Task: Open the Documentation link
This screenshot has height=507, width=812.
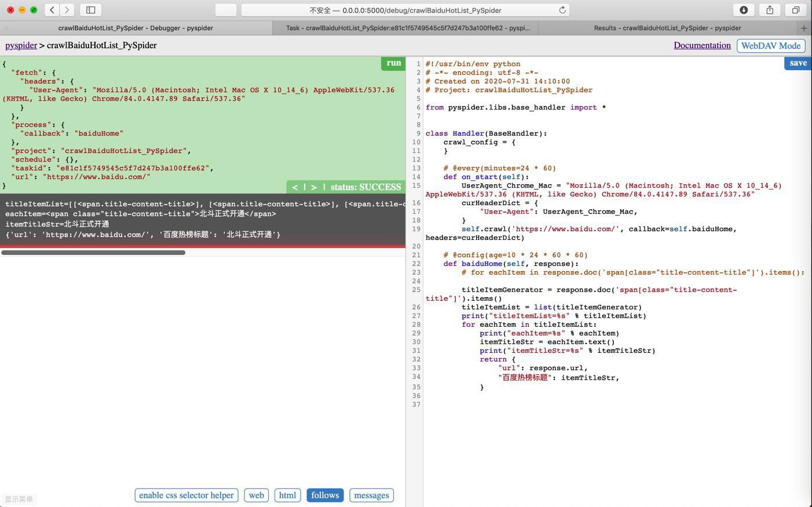Action: point(702,45)
